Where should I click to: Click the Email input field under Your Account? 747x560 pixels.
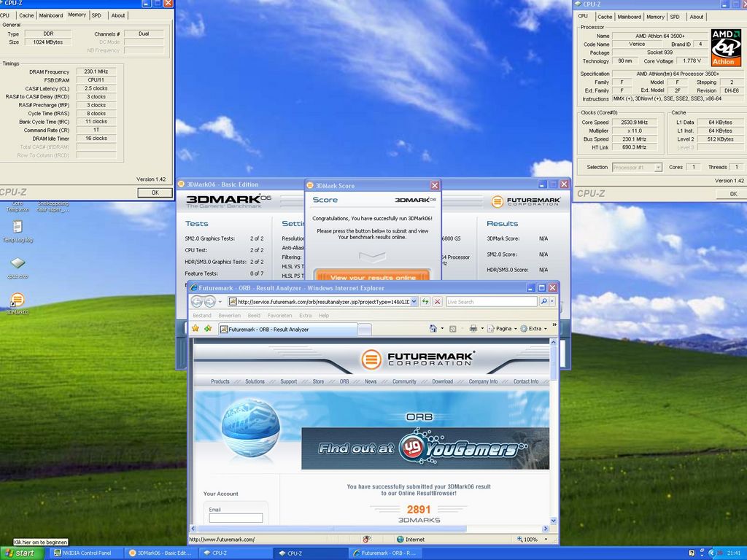point(236,518)
